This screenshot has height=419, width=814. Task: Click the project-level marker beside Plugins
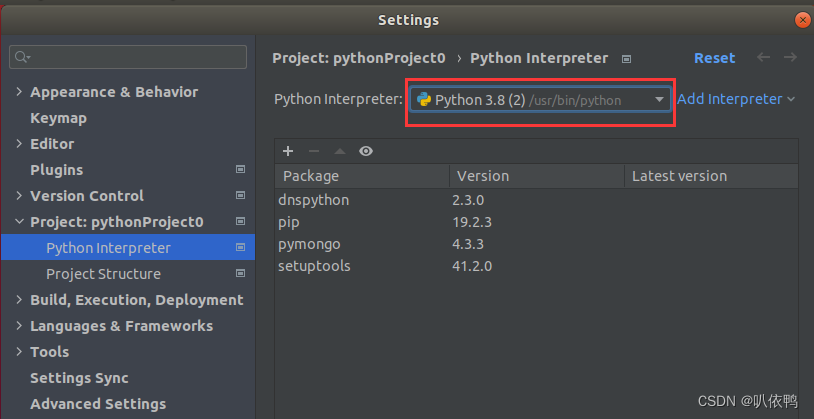coord(240,170)
